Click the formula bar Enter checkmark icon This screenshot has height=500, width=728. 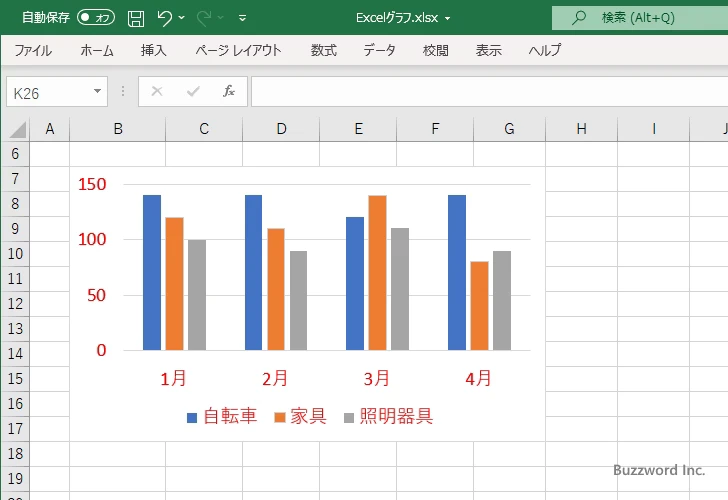(x=193, y=91)
